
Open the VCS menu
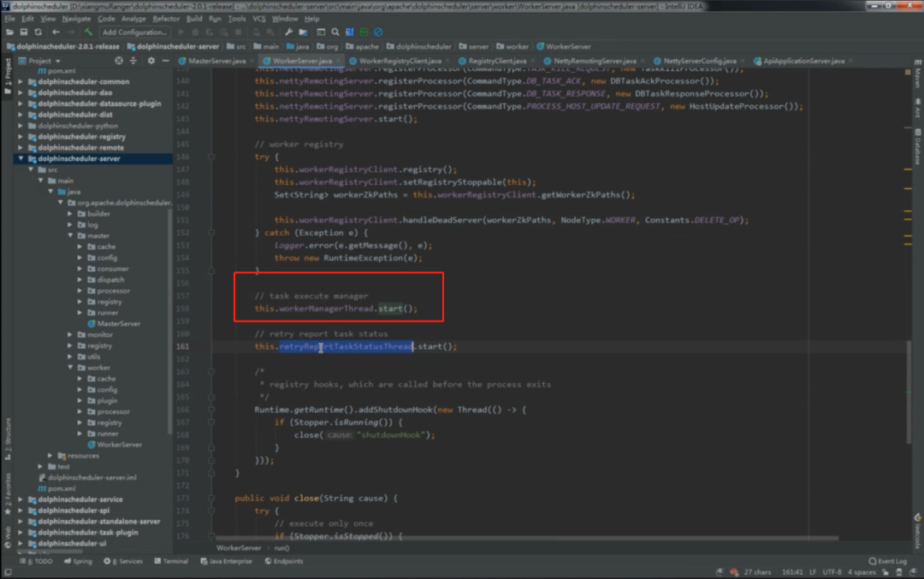(258, 19)
